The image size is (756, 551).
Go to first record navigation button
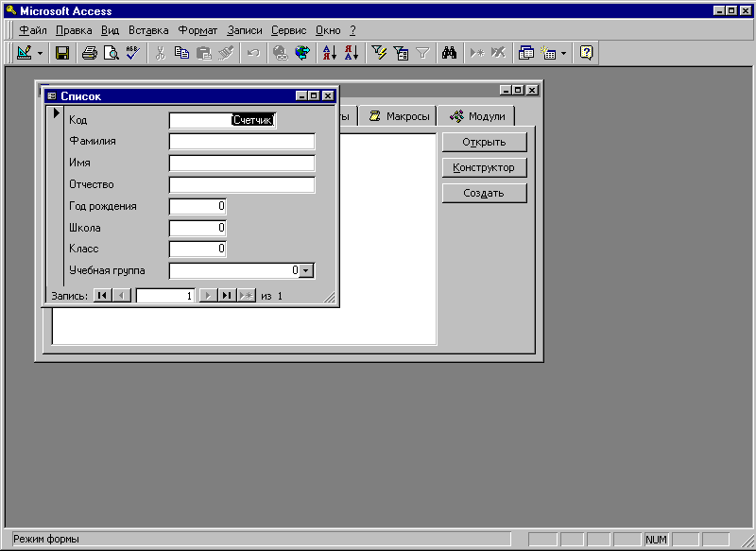click(x=103, y=296)
